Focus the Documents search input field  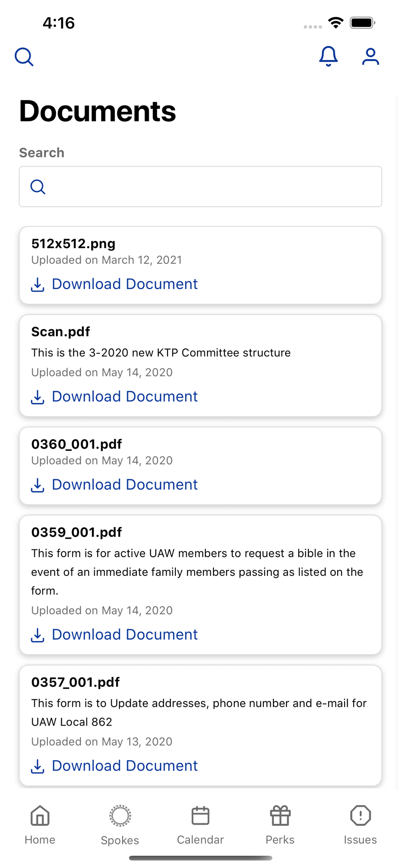coord(200,187)
